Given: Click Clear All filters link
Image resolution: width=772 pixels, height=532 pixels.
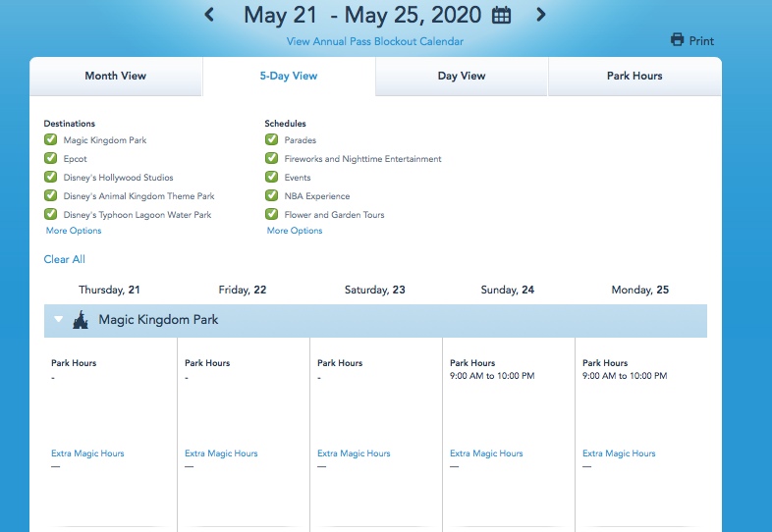Looking at the screenshot, I should coord(65,259).
